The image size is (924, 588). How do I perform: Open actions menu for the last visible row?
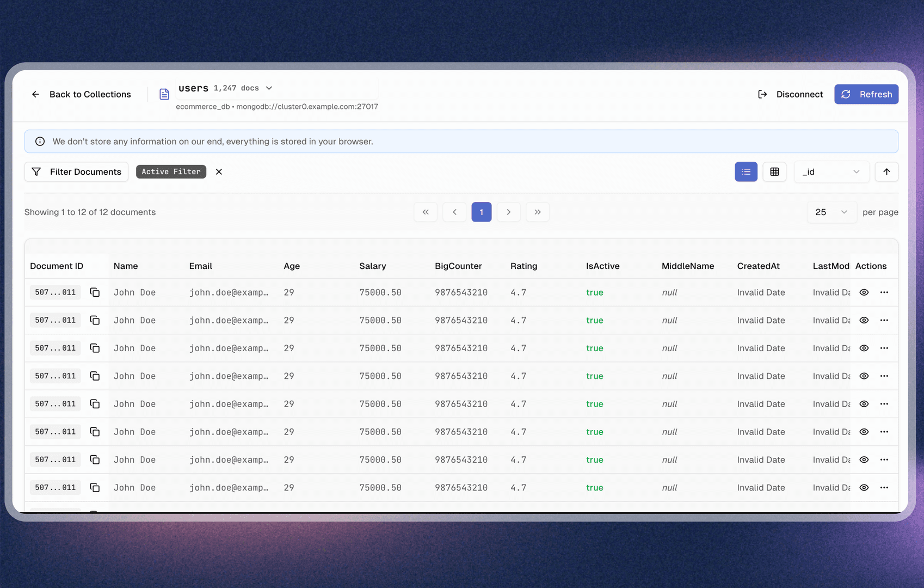point(884,488)
